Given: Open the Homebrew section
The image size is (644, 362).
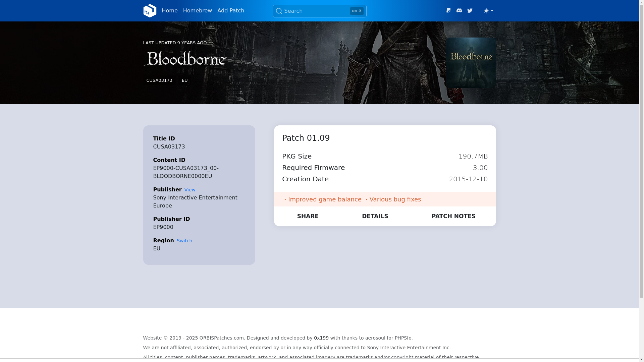Looking at the screenshot, I should pyautogui.click(x=198, y=11).
